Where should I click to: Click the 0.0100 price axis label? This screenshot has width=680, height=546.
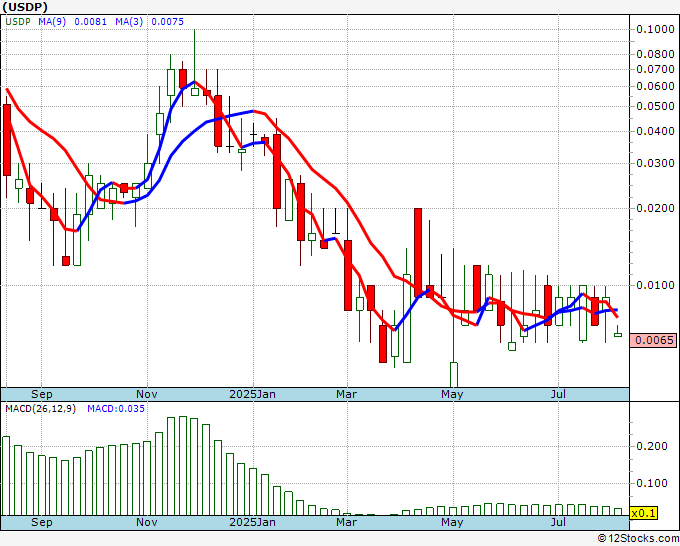click(655, 285)
